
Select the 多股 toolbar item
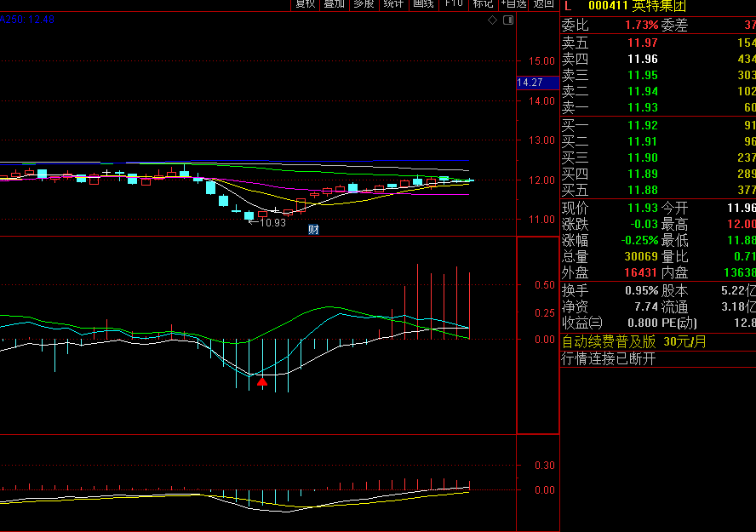click(x=364, y=4)
